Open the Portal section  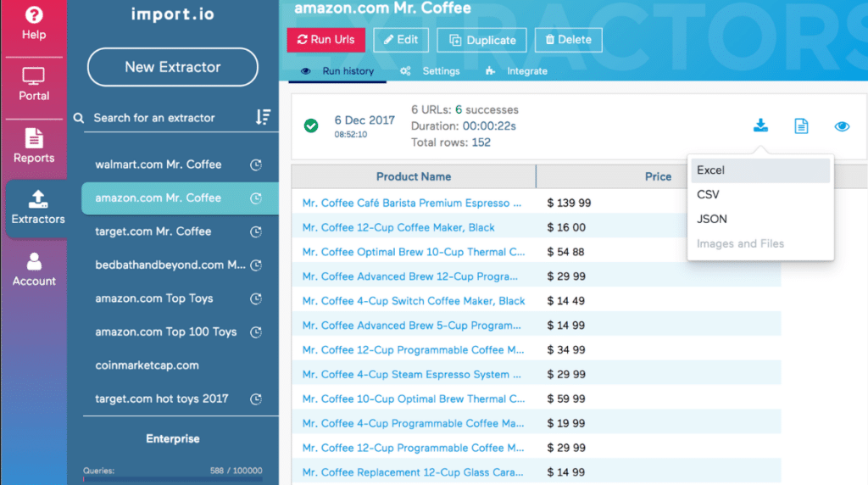coord(34,84)
